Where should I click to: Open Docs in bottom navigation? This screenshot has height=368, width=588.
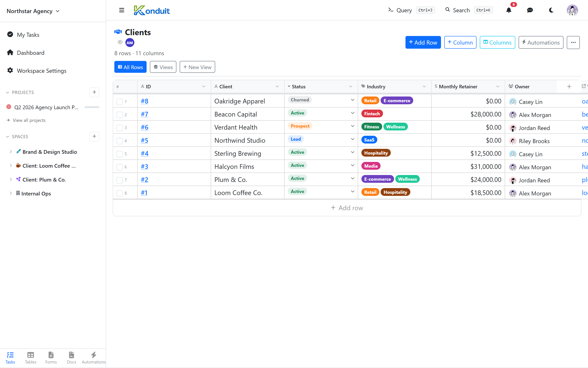point(71,358)
